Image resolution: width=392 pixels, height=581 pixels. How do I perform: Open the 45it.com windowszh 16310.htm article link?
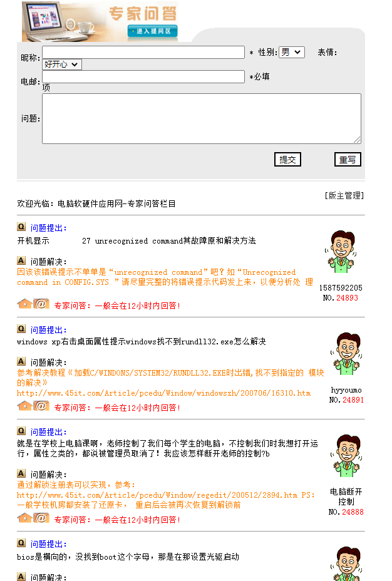164,393
